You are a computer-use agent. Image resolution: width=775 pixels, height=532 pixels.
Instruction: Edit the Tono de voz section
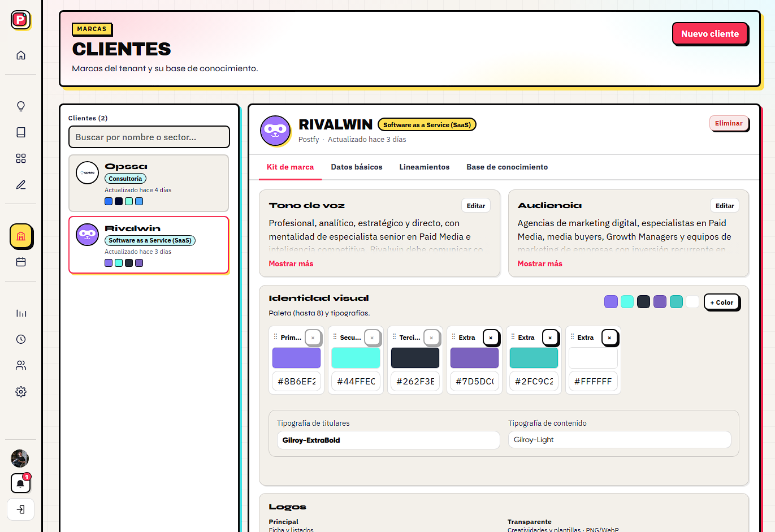pos(476,206)
